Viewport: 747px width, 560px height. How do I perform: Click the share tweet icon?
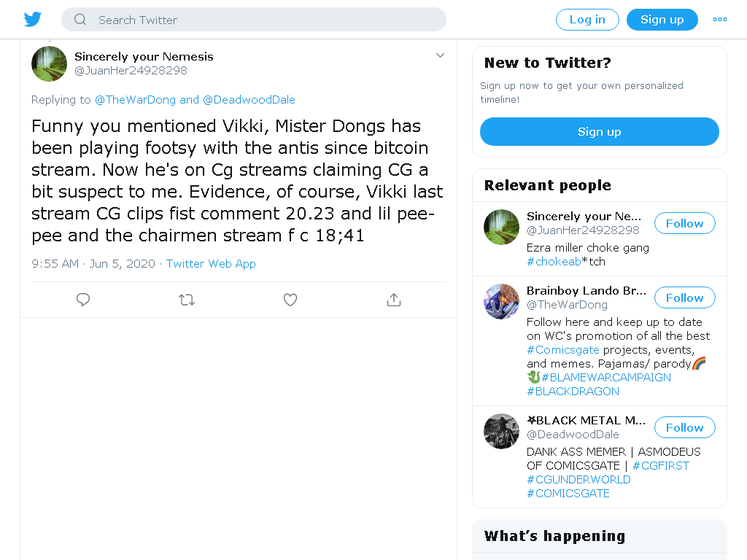393,300
